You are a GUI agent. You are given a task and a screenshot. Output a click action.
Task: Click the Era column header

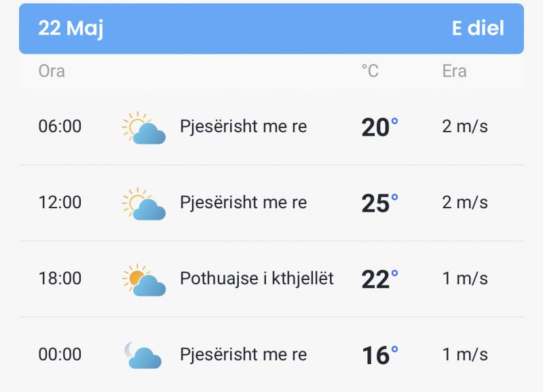tap(454, 71)
